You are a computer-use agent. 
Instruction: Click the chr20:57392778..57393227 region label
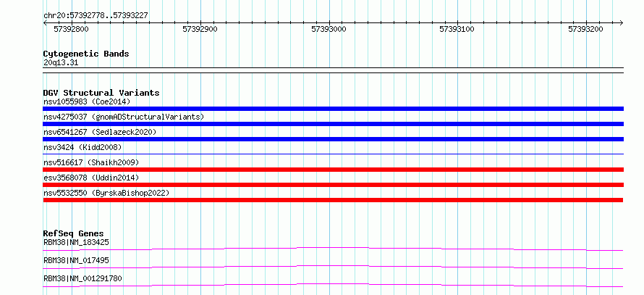[96, 16]
